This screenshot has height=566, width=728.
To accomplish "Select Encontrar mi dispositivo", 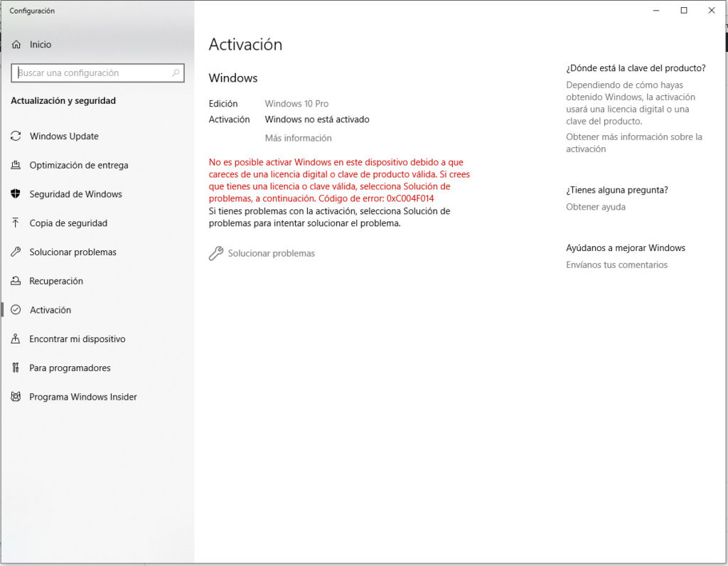I will 77,339.
